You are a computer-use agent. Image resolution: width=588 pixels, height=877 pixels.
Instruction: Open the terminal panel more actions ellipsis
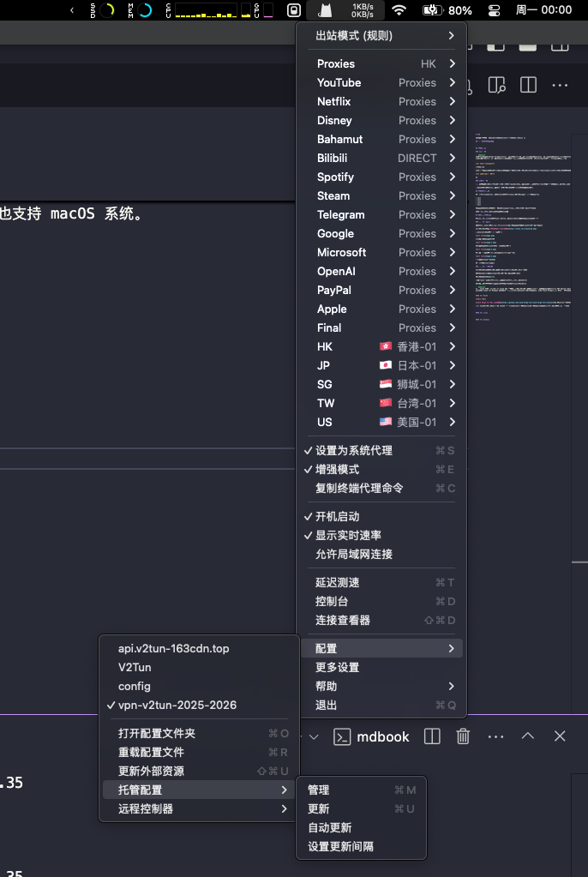pos(495,736)
